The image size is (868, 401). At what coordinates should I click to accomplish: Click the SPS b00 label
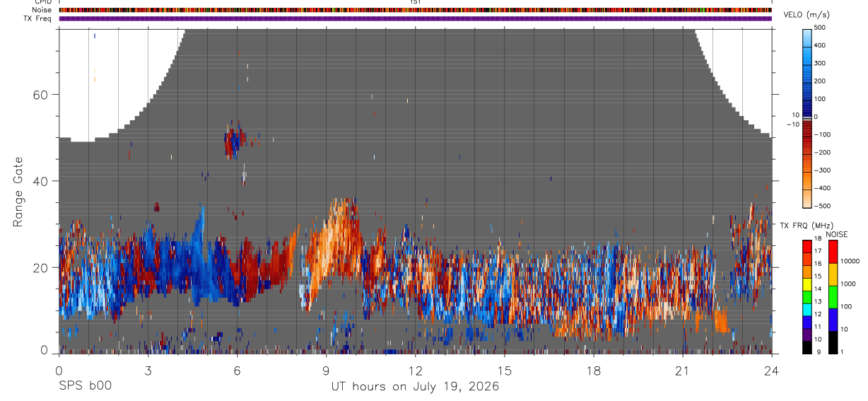(85, 386)
